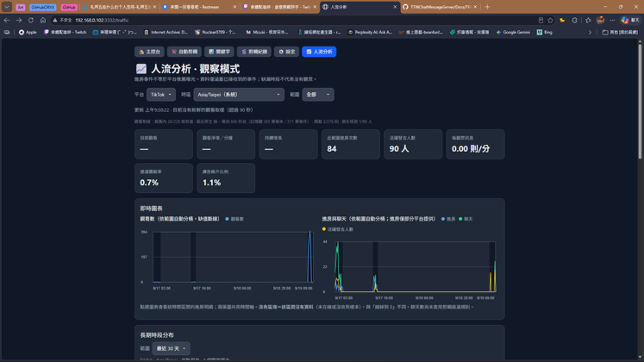
Task: Select the active 人流分析 tab
Action: (319, 52)
